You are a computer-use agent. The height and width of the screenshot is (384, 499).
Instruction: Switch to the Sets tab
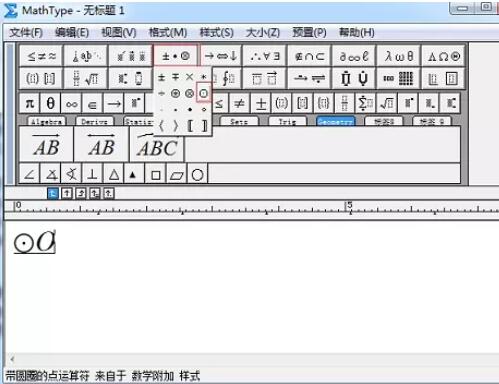[239, 122]
